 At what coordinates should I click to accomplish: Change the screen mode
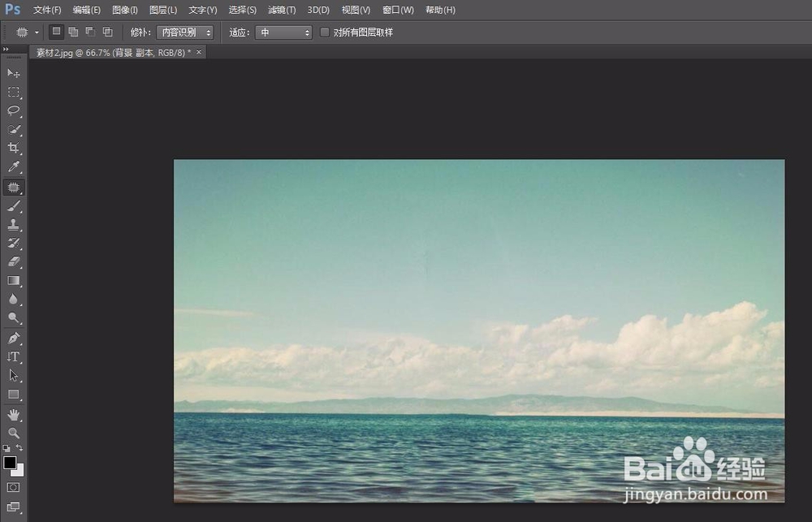coord(13,507)
